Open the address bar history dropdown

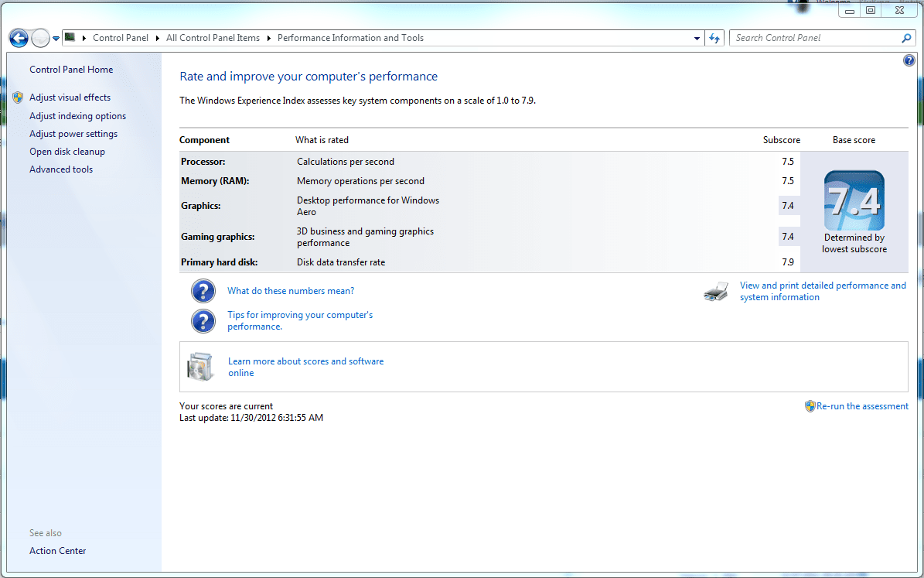[x=697, y=39]
